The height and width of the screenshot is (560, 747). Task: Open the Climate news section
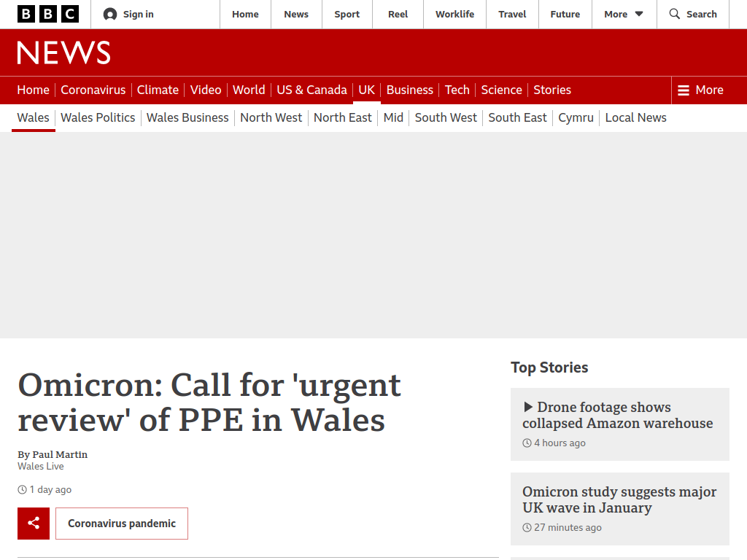click(158, 90)
